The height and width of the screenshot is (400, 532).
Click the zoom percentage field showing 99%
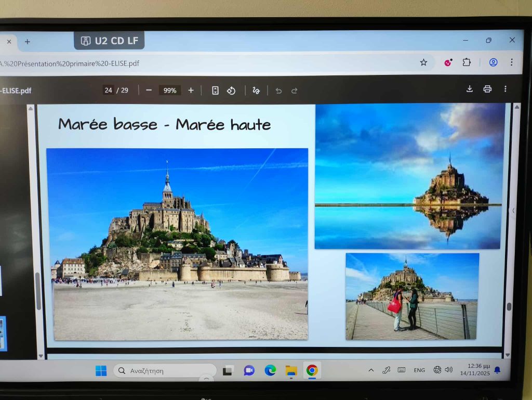(170, 91)
